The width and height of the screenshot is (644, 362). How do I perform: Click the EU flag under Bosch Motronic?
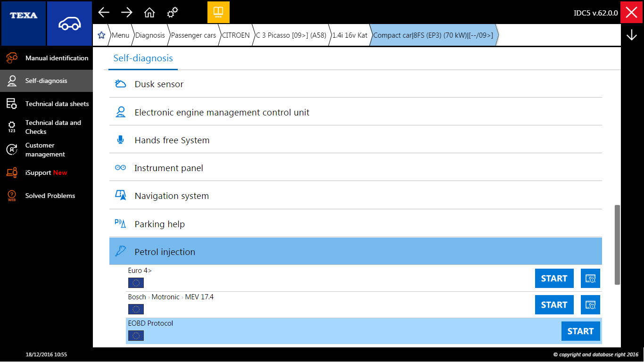pyautogui.click(x=136, y=309)
